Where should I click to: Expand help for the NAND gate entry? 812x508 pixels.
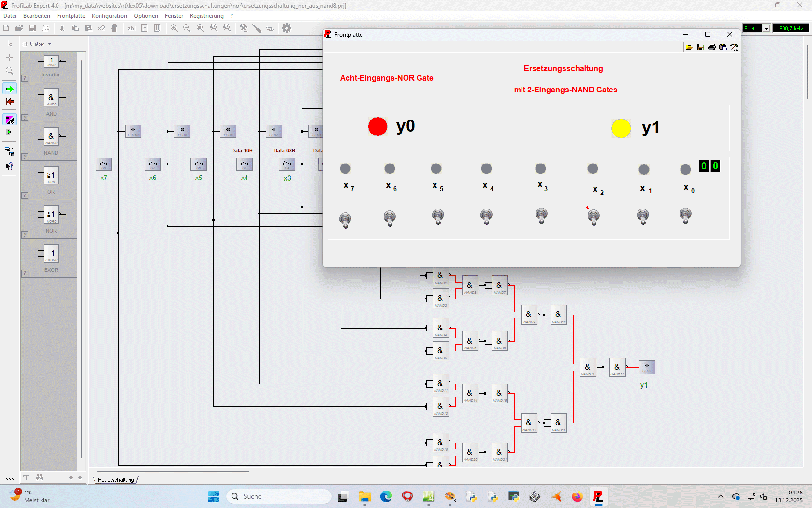25,157
